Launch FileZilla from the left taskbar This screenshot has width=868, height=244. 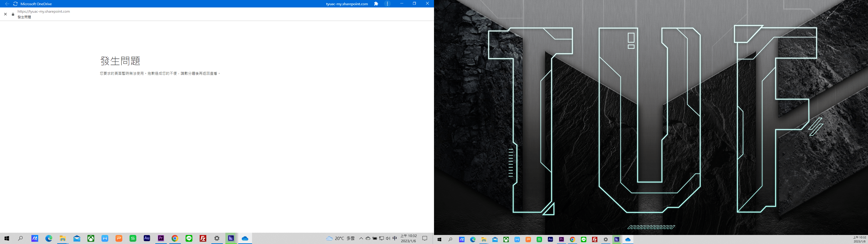203,238
